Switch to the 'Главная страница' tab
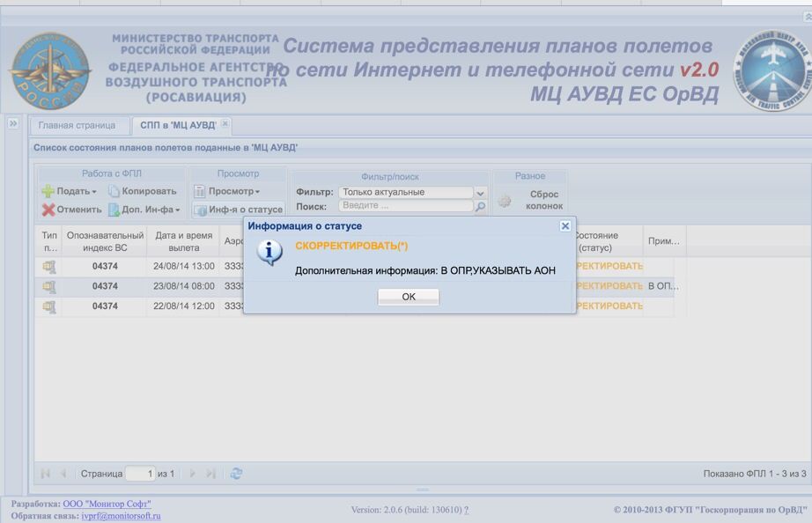The width and height of the screenshot is (812, 523). tap(77, 125)
